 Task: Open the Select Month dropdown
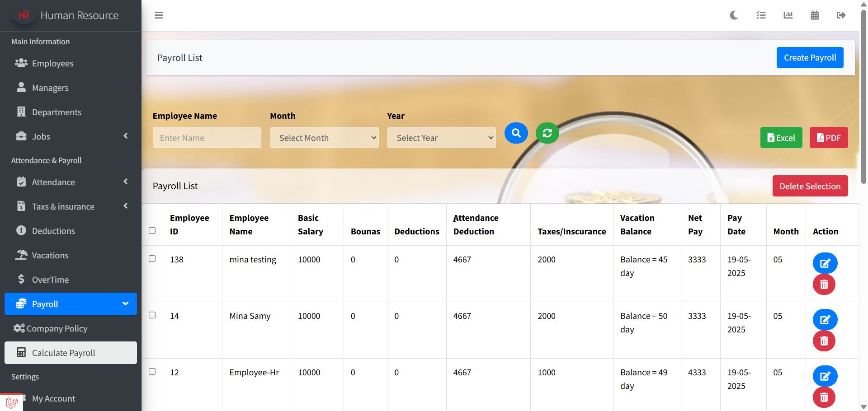click(324, 138)
